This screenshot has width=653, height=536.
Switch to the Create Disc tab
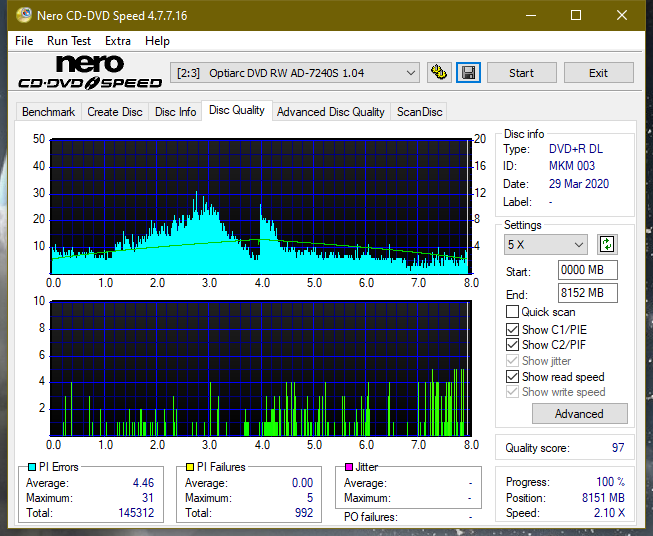115,112
